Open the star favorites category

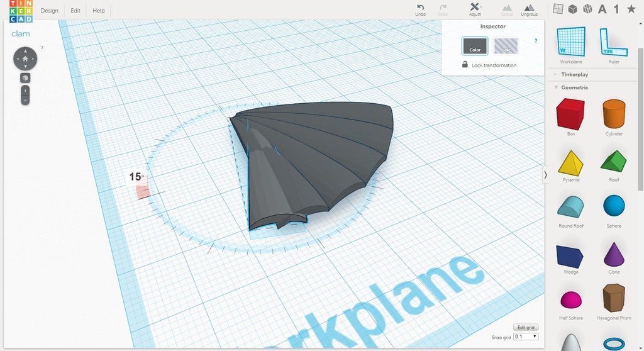pos(631,9)
